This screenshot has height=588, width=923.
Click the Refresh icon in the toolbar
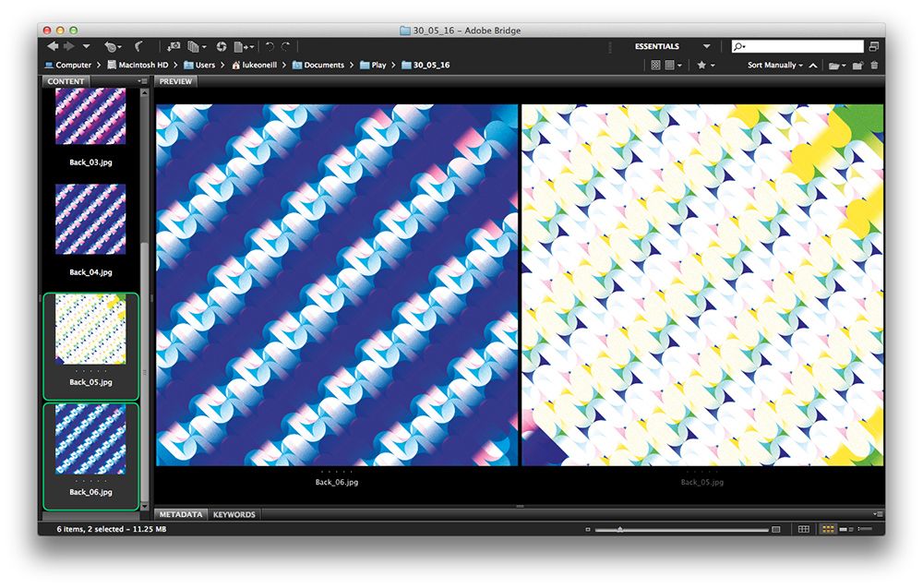click(x=222, y=45)
